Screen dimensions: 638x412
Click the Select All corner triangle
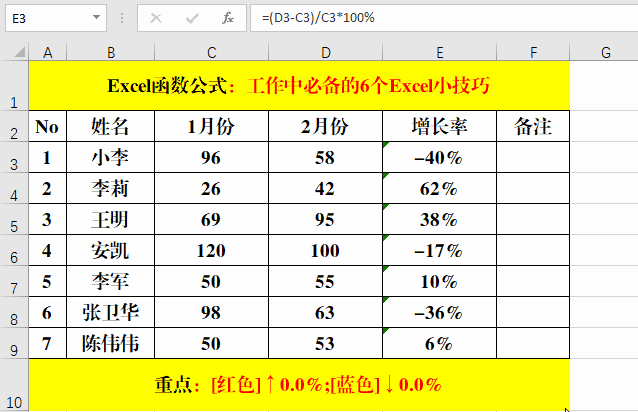point(20,52)
